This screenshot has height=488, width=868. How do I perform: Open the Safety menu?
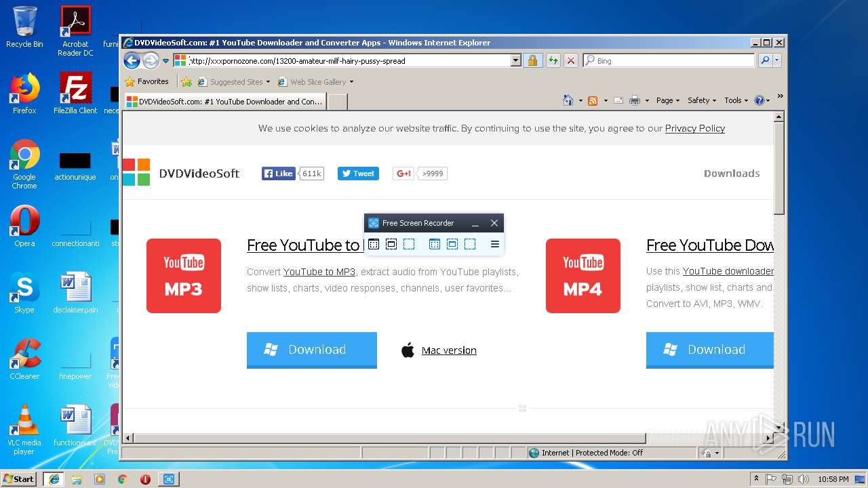pyautogui.click(x=702, y=100)
